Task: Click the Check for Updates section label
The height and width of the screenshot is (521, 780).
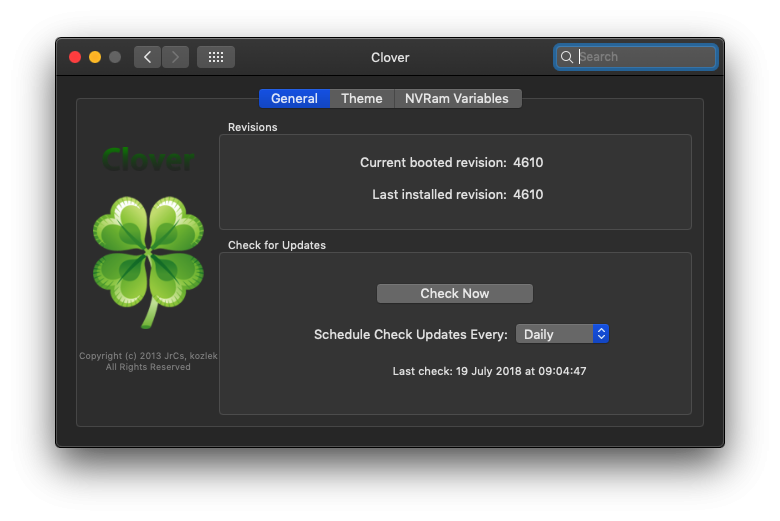Action: [x=277, y=245]
